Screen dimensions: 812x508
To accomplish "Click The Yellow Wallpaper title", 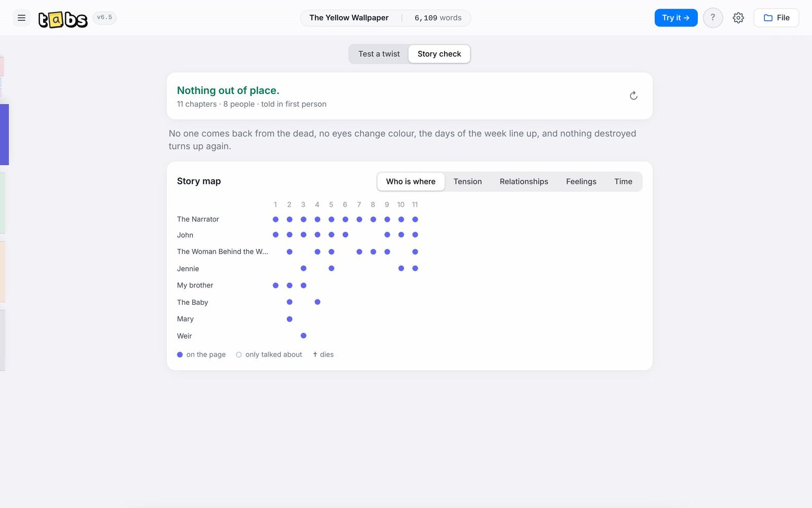I will pyautogui.click(x=349, y=18).
